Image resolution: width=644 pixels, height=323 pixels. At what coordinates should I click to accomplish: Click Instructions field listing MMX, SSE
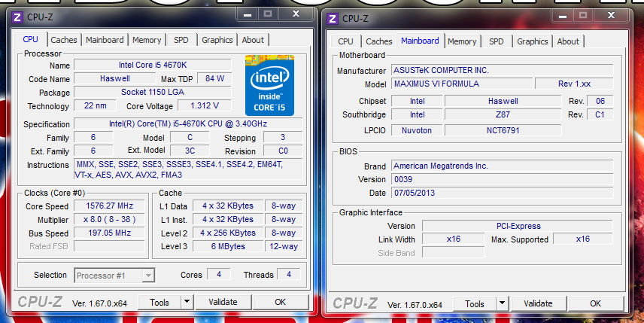pos(188,169)
